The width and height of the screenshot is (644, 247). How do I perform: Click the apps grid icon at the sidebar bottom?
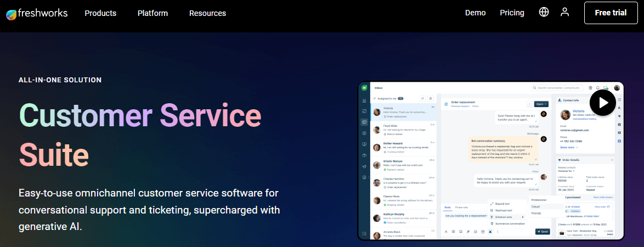point(364,233)
